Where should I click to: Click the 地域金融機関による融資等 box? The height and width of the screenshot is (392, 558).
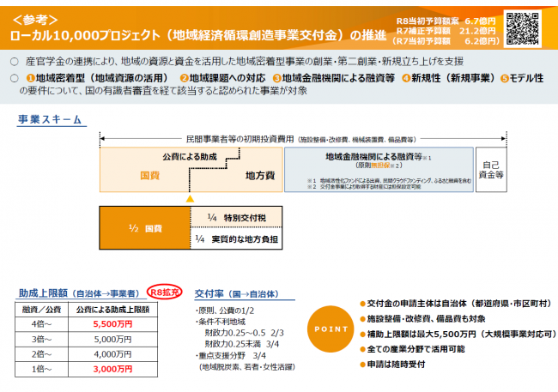pos(379,170)
